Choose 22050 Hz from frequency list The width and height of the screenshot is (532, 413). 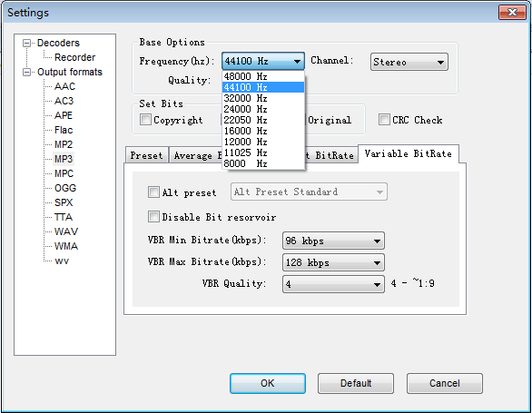263,120
